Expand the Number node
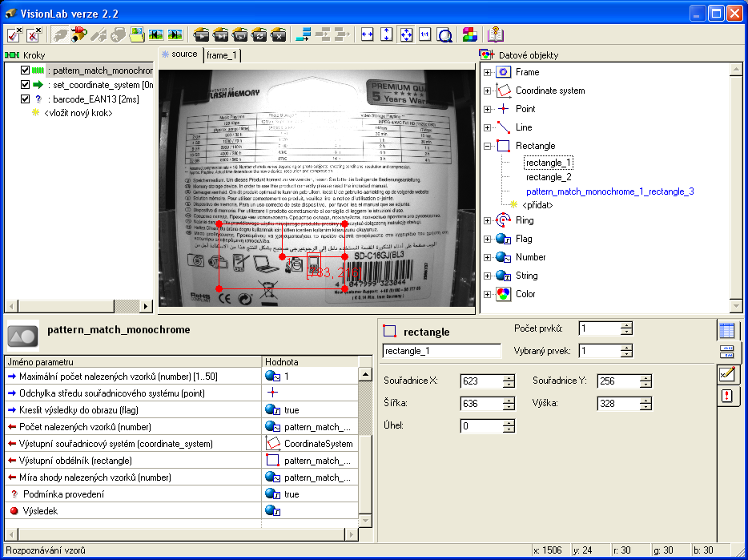This screenshot has width=748, height=560. pos(487,258)
